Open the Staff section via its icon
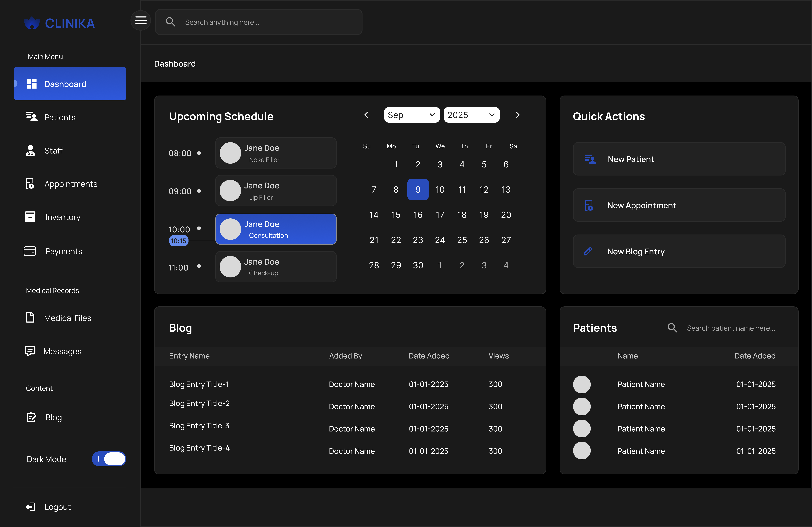 (x=30, y=150)
